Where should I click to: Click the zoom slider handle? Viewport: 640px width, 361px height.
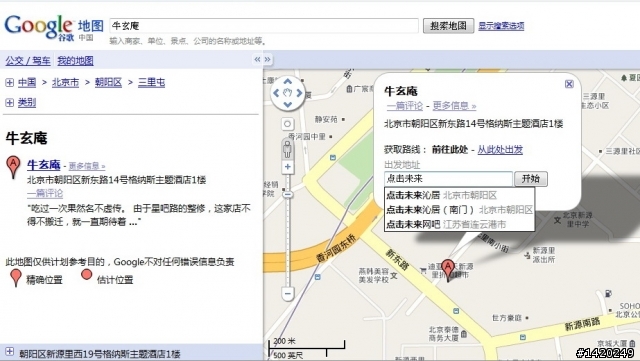(x=288, y=194)
